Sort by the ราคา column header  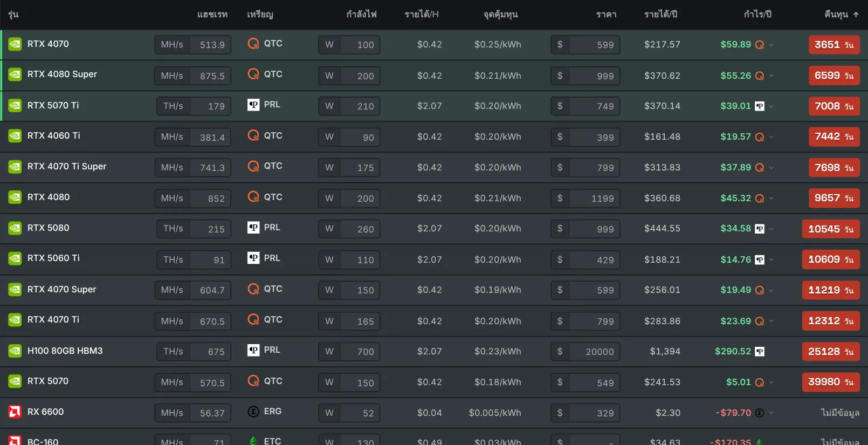[x=607, y=15]
